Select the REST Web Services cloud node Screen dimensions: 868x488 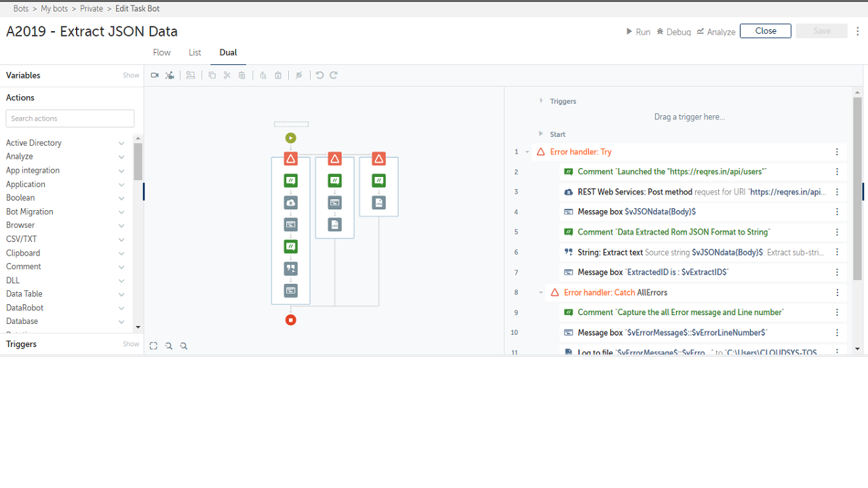(x=291, y=203)
